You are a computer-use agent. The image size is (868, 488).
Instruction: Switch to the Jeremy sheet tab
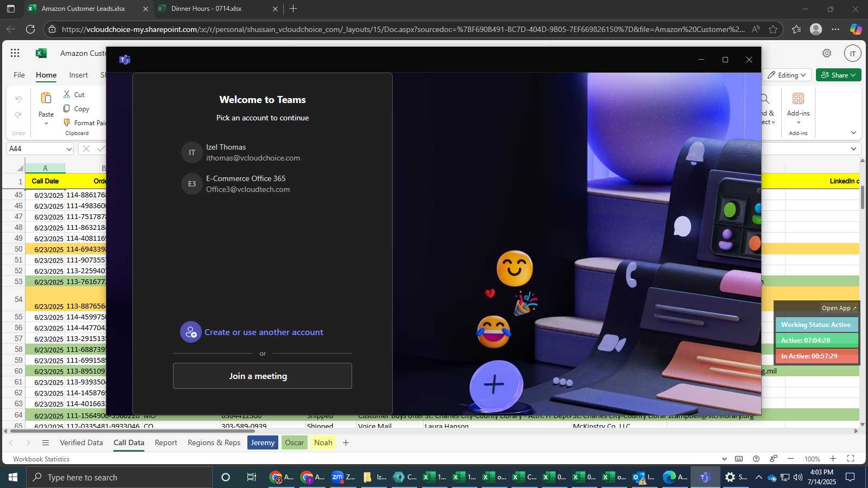pos(263,442)
